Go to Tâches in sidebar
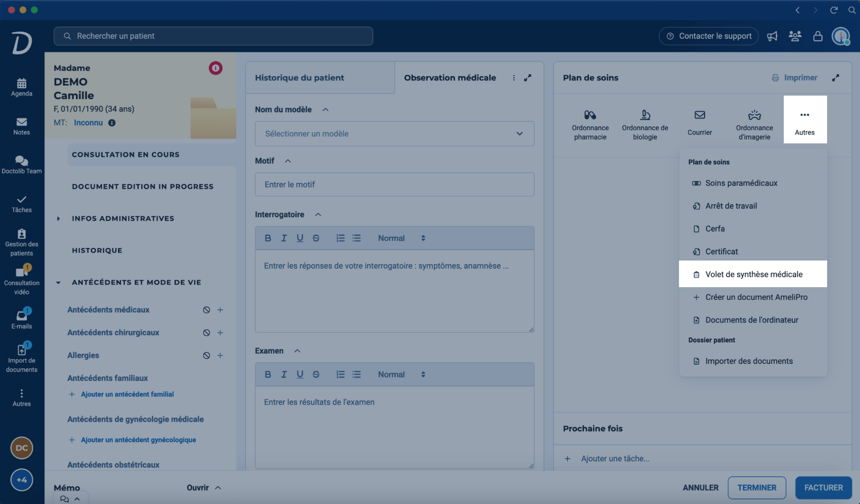The width and height of the screenshot is (860, 504). click(x=22, y=204)
